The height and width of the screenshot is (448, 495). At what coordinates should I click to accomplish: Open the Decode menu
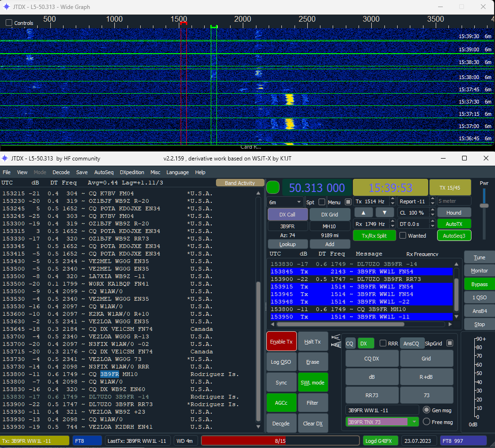tap(61, 172)
